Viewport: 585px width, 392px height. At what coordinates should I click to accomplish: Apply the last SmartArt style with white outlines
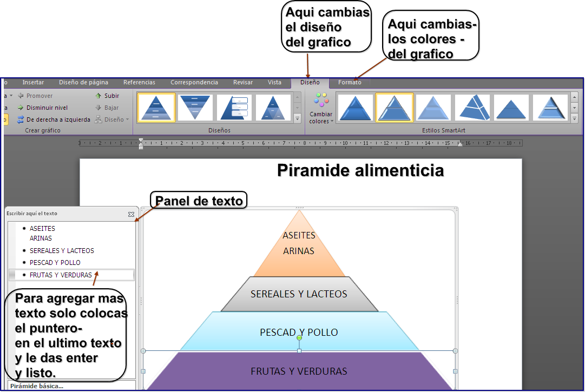click(550, 107)
